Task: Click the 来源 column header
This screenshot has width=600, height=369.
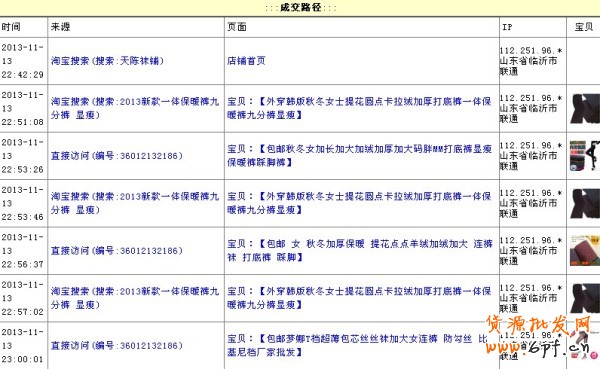Action: 60,27
